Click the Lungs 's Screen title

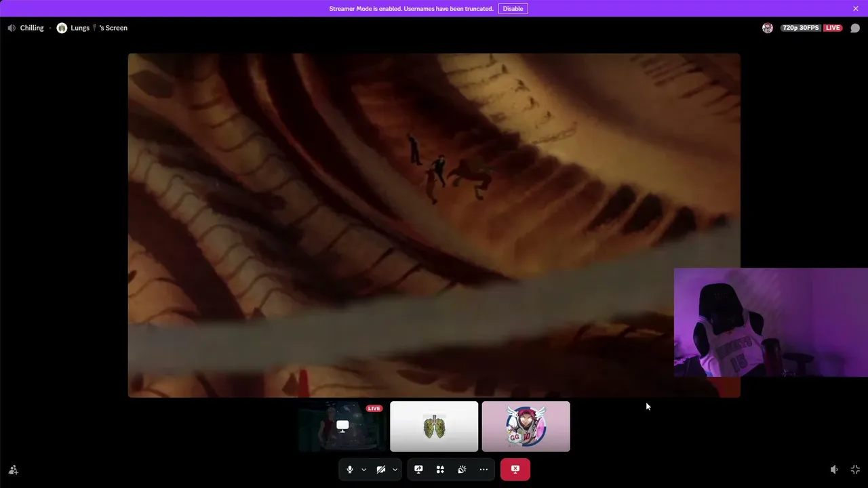99,28
